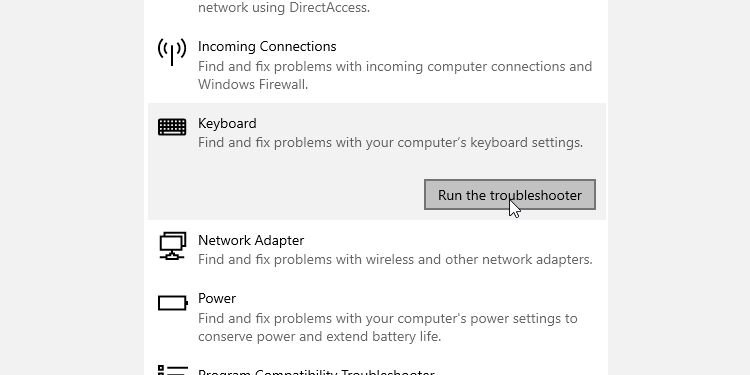
Task: Select the Program Compatibility Troubleshooter title
Action: pyautogui.click(x=316, y=372)
